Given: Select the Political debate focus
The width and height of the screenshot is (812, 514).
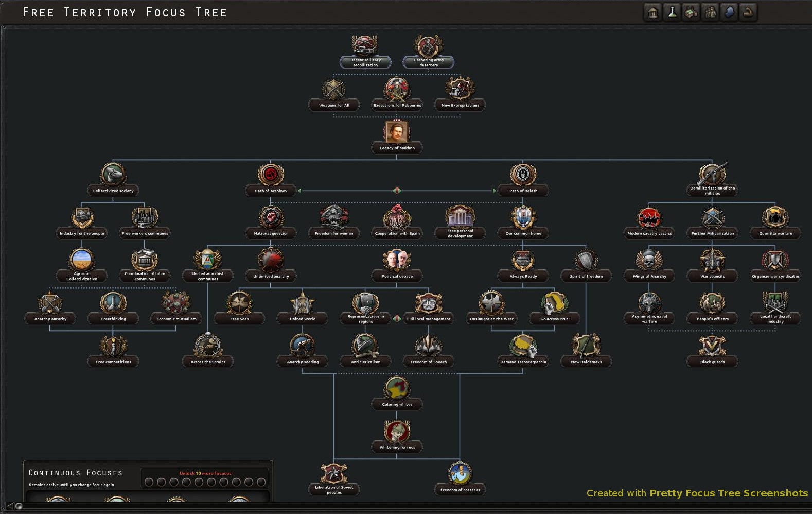Looking at the screenshot, I should tap(397, 265).
